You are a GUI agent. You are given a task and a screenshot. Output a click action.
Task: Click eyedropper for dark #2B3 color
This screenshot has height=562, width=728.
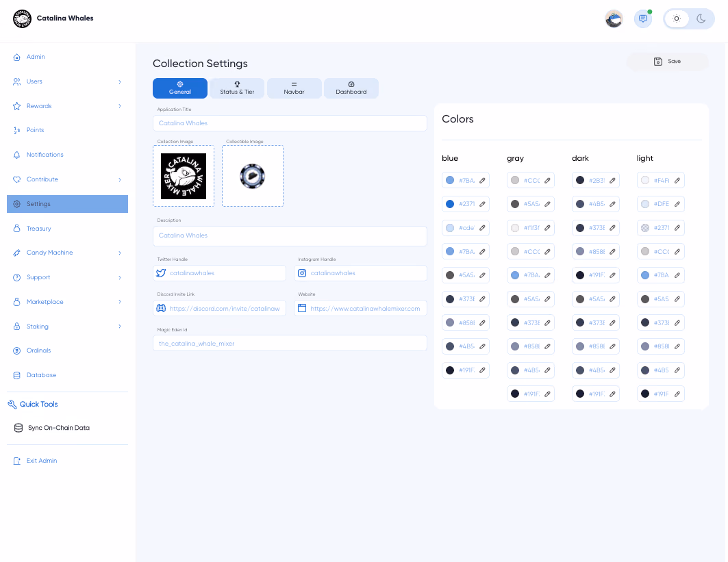[612, 180]
